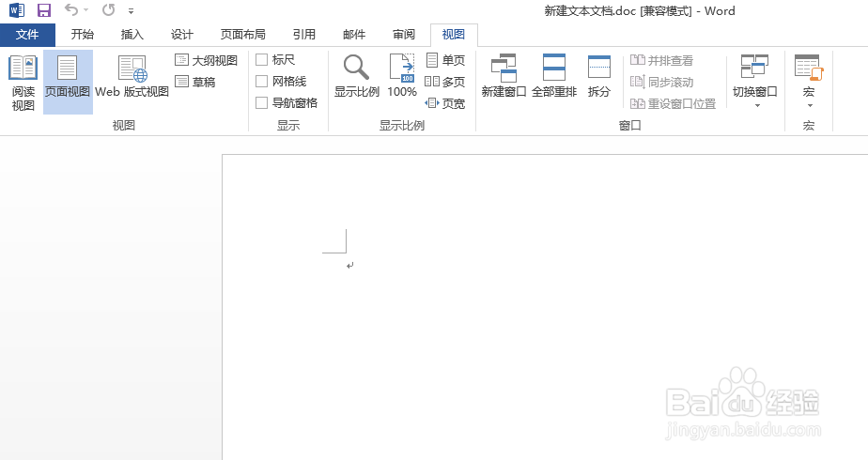The image size is (868, 460).
Task: Open 显示比例 zoom dialog magnifier
Action: point(357,76)
